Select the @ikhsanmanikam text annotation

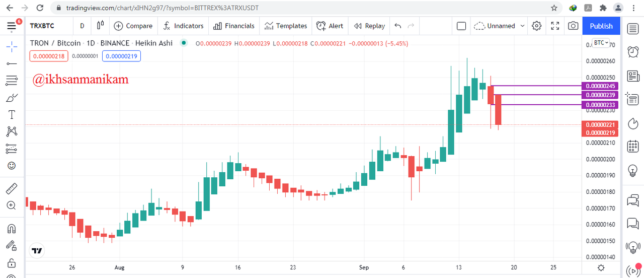pyautogui.click(x=80, y=79)
